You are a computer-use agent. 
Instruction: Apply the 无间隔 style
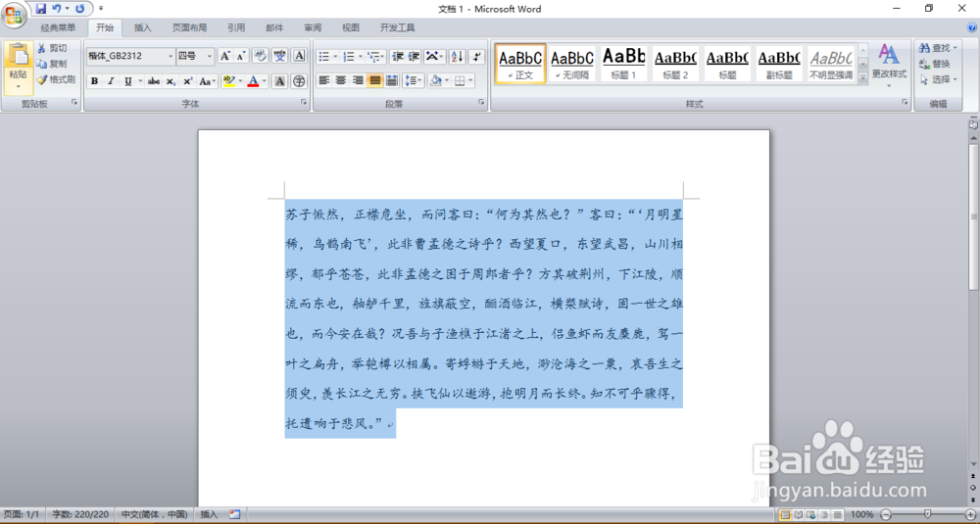pos(572,63)
